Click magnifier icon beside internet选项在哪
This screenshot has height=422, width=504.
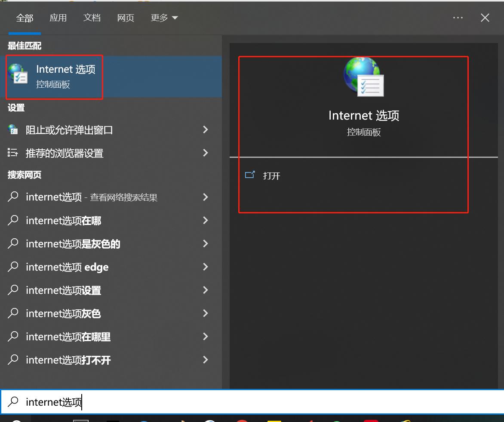point(14,220)
